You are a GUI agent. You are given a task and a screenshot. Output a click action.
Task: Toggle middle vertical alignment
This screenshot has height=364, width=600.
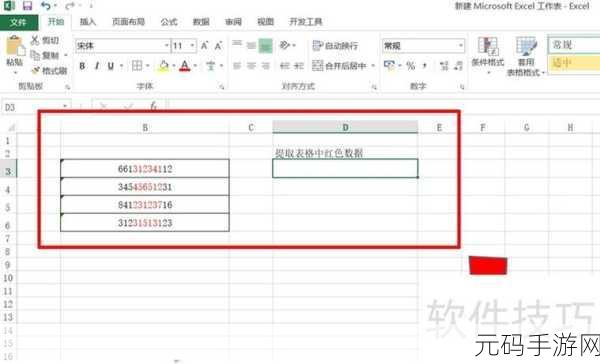click(x=251, y=46)
